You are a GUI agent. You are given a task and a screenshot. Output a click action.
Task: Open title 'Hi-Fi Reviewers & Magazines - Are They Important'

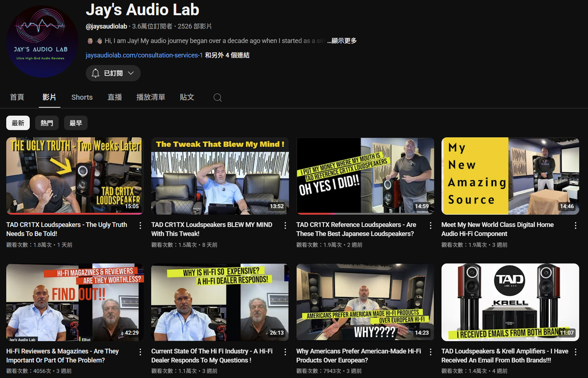coord(62,356)
